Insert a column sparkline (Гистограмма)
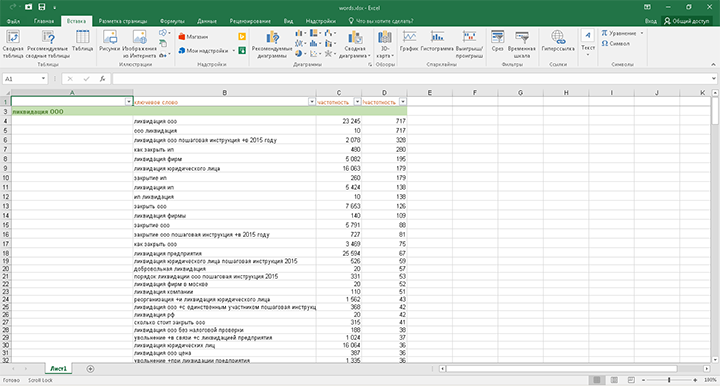The image size is (720, 386). point(437,41)
